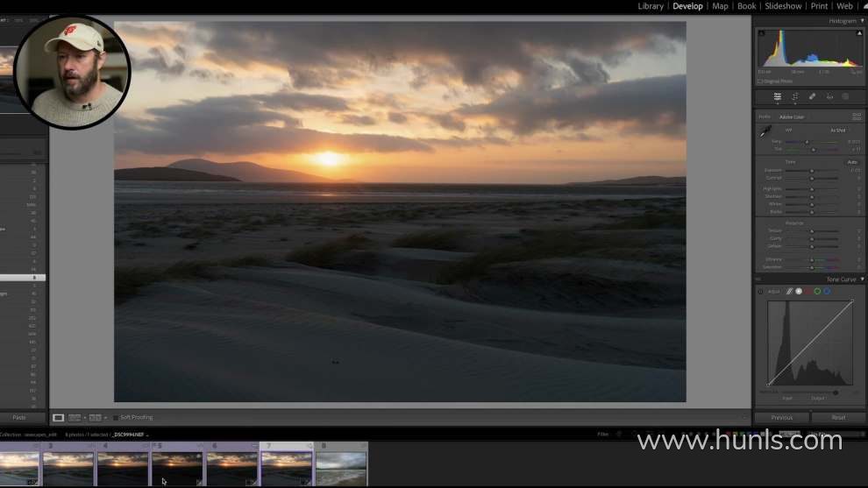Open the As Shot white balance dropdown

838,131
